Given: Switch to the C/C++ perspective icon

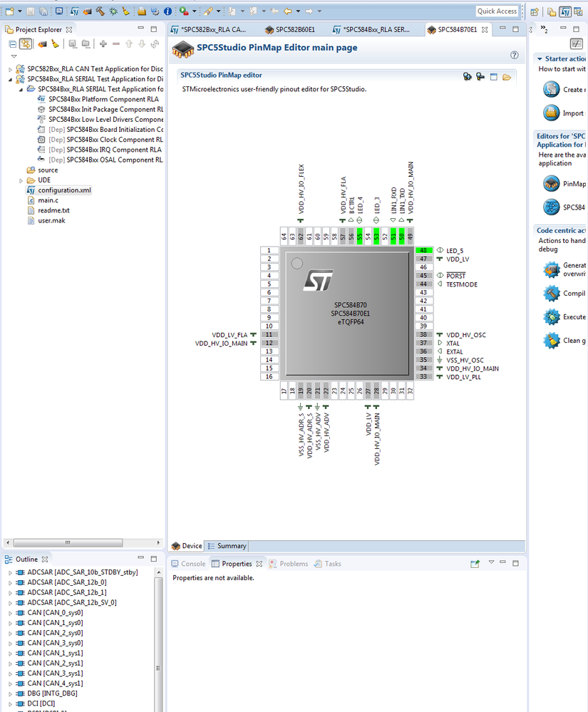Looking at the screenshot, I should point(578,11).
